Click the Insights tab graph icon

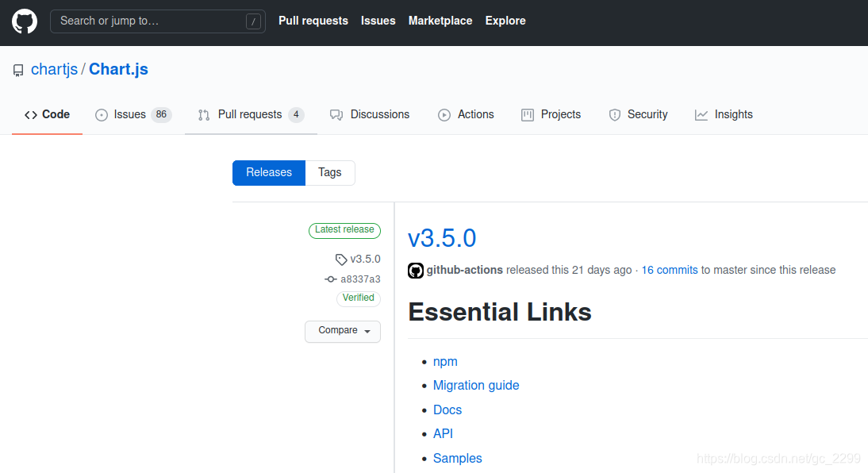(701, 114)
